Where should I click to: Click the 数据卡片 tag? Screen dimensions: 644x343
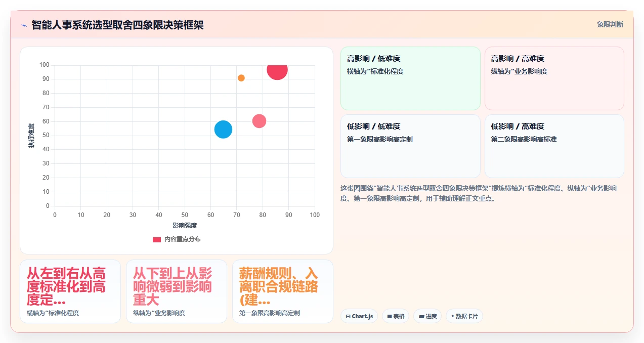point(464,316)
